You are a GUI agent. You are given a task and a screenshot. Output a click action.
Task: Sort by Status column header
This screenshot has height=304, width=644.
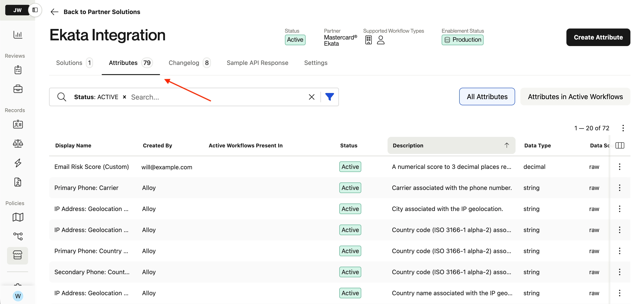pos(349,145)
